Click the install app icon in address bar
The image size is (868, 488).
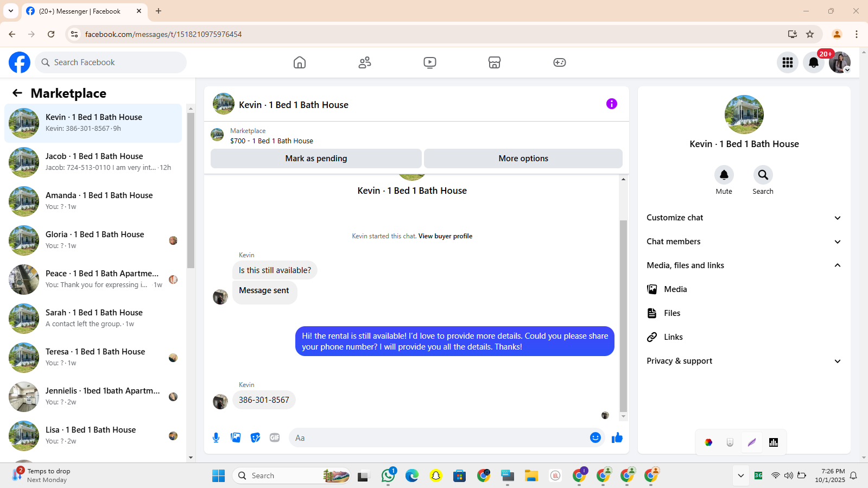pos(793,34)
